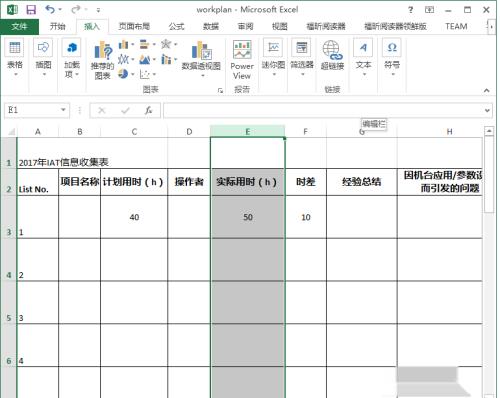Screen dimensions: 500x398
Task: Click the cell containing 40
Action: [x=134, y=217]
